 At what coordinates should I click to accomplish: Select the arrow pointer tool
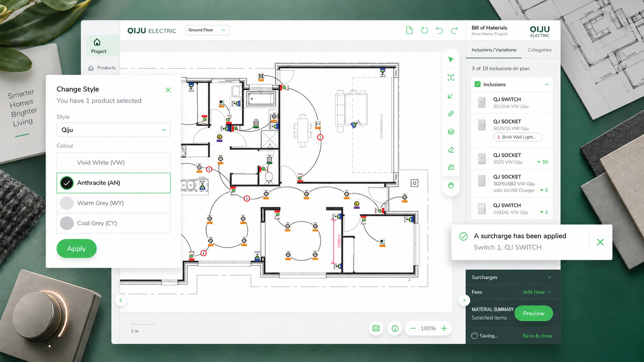[x=451, y=59]
